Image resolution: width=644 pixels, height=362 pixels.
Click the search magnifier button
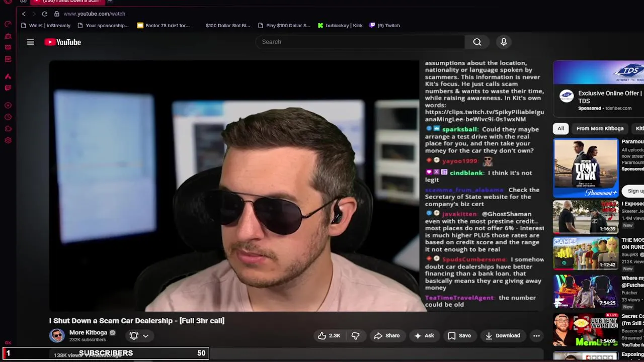(477, 42)
